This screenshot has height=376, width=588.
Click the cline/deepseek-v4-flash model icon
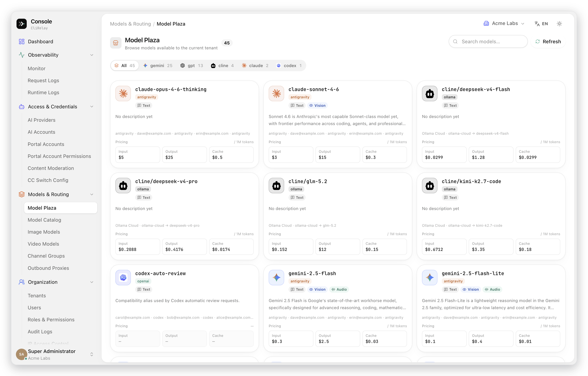pyautogui.click(x=430, y=94)
